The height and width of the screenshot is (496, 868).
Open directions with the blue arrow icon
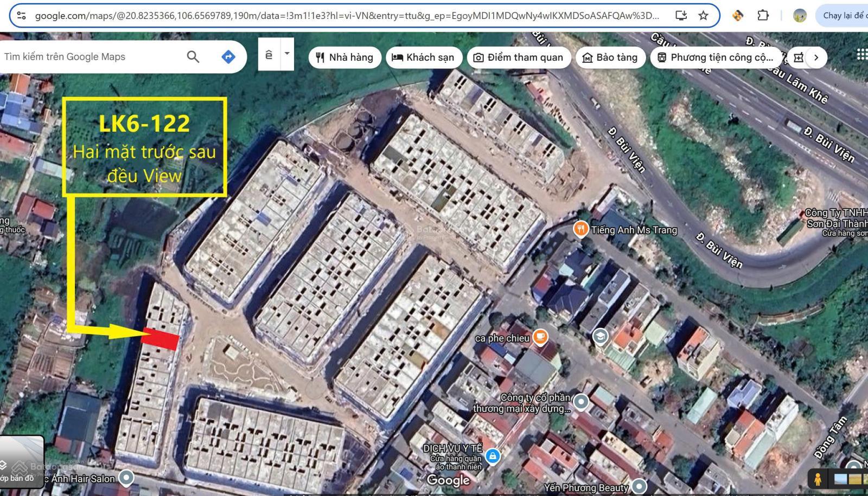(228, 57)
